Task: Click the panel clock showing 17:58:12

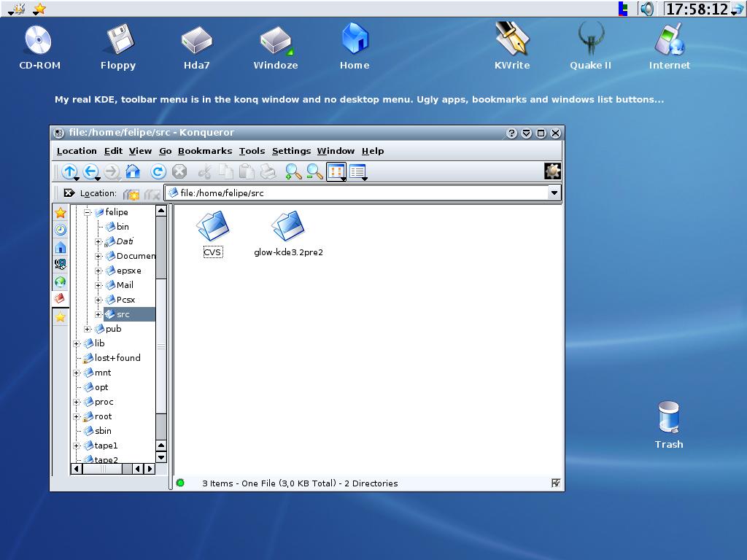Action: [x=697, y=9]
